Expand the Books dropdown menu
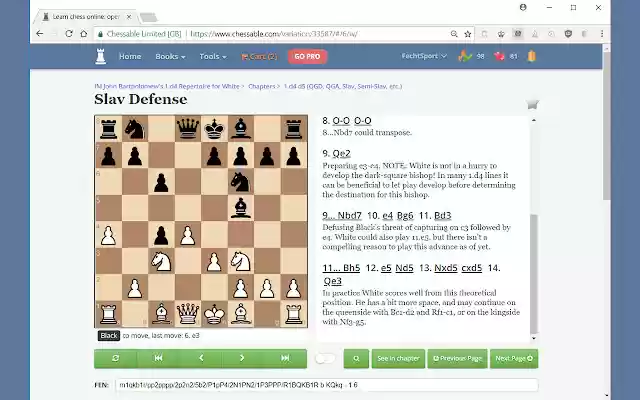The width and height of the screenshot is (640, 400). tap(170, 56)
